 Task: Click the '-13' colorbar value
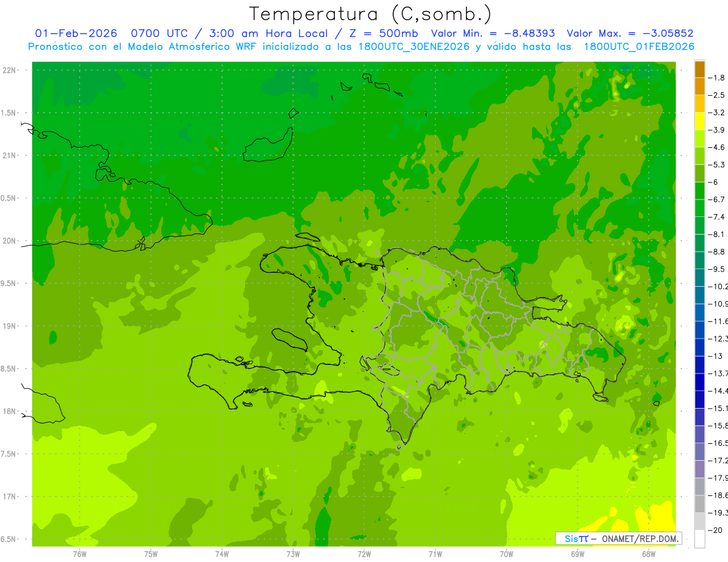[716, 356]
